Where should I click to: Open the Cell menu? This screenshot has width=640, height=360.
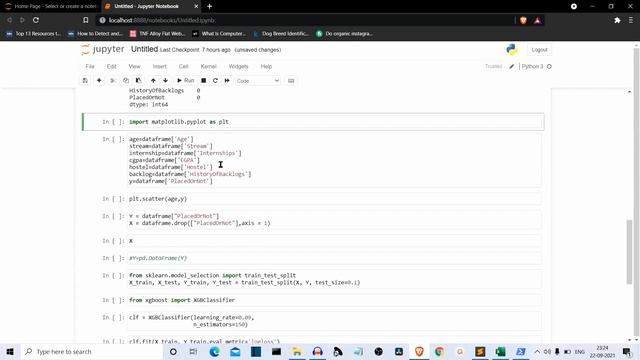[183, 67]
